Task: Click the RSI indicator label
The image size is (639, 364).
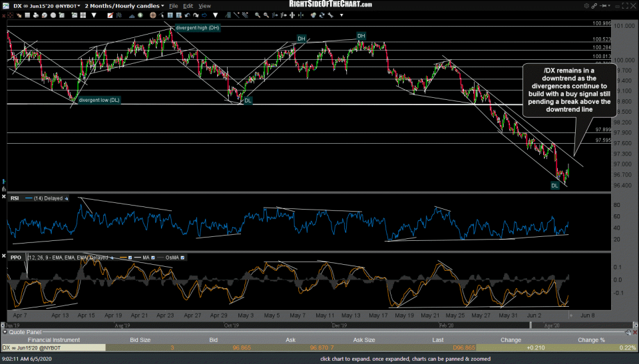Action: [x=14, y=198]
